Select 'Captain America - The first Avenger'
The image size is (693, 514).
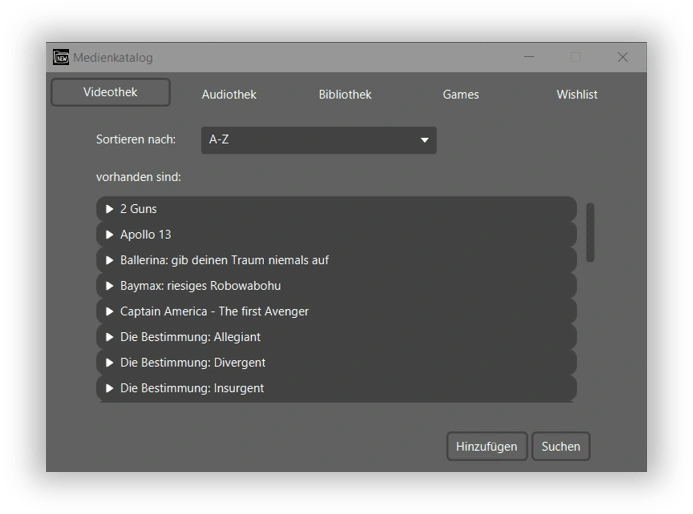[214, 312]
